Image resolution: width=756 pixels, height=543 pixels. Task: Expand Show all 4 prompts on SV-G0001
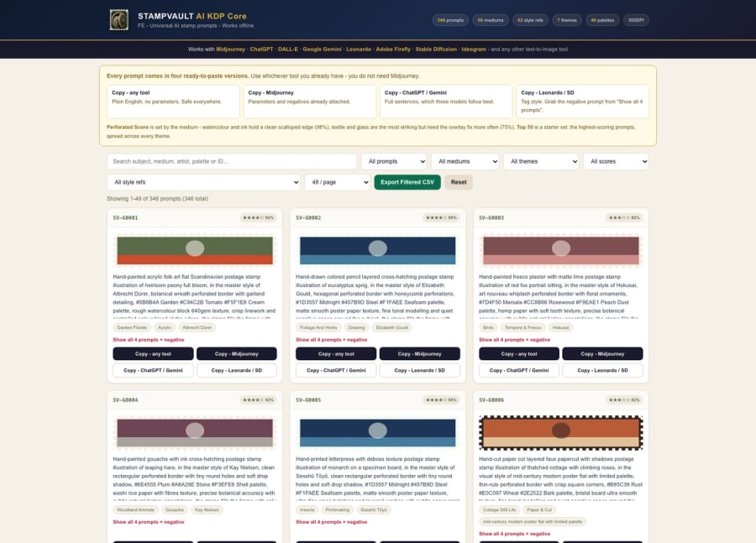pos(149,340)
